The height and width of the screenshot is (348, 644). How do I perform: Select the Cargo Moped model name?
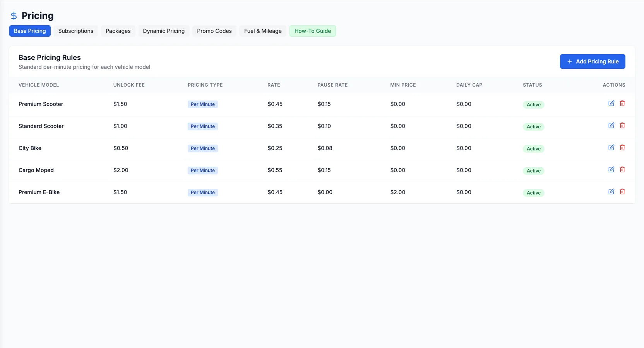coord(36,170)
